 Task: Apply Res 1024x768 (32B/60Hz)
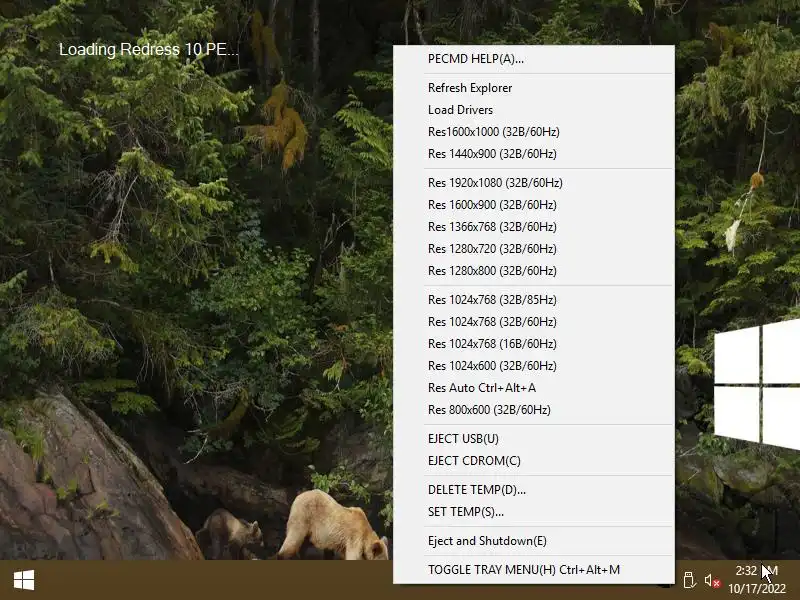click(534, 321)
